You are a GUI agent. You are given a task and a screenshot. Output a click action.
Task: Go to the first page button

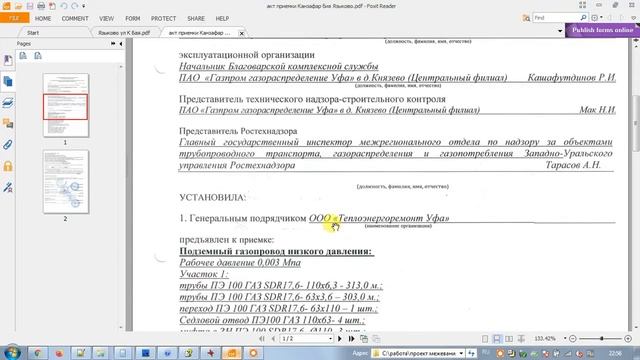point(262,339)
